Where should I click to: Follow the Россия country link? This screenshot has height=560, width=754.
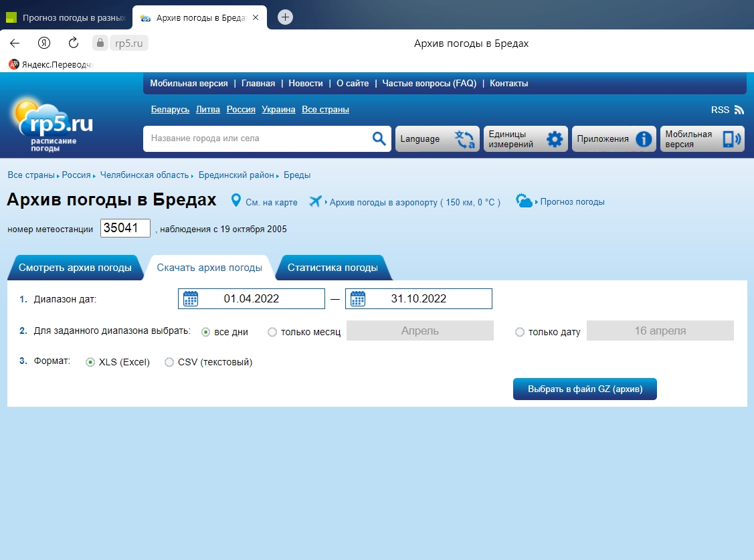pyautogui.click(x=241, y=110)
